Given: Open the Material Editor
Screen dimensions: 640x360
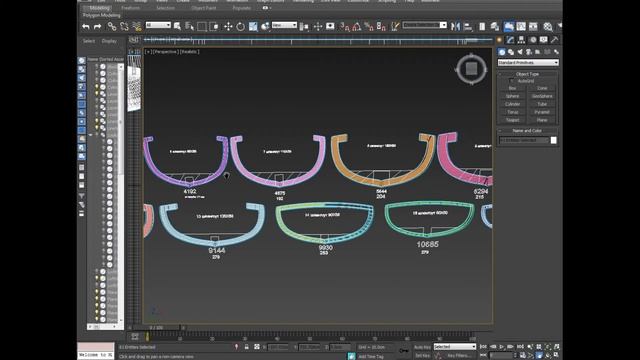Looking at the screenshot, I should (x=548, y=27).
